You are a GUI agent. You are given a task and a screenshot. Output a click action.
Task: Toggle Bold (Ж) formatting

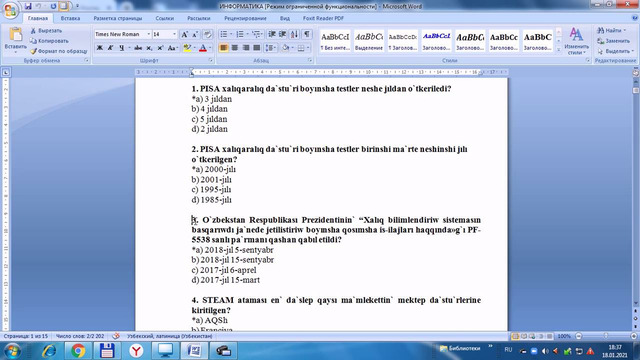click(99, 48)
